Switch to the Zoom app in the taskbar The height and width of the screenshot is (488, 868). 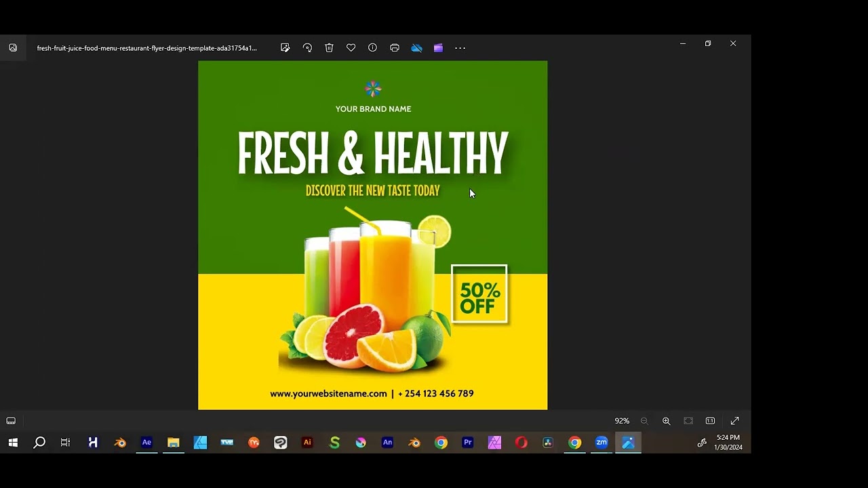pyautogui.click(x=601, y=443)
